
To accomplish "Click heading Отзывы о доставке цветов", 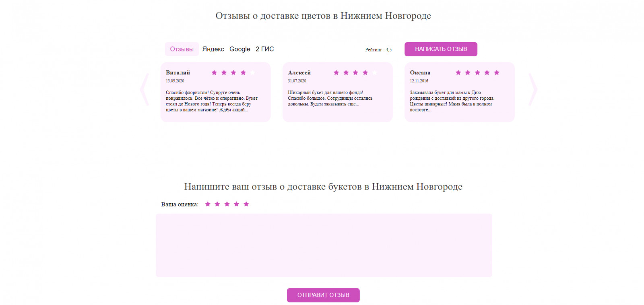I will pos(323,16).
